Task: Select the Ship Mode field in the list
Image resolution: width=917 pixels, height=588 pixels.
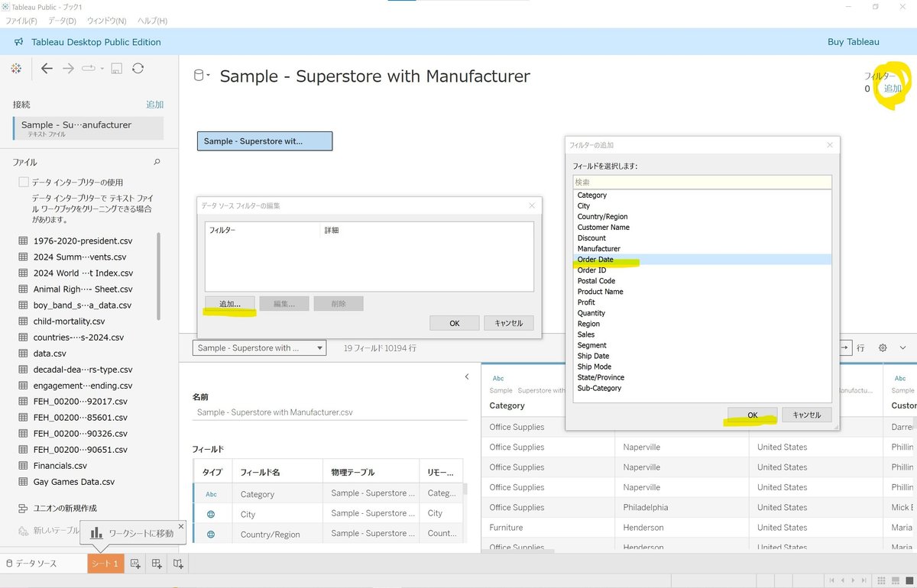Action: (702, 367)
